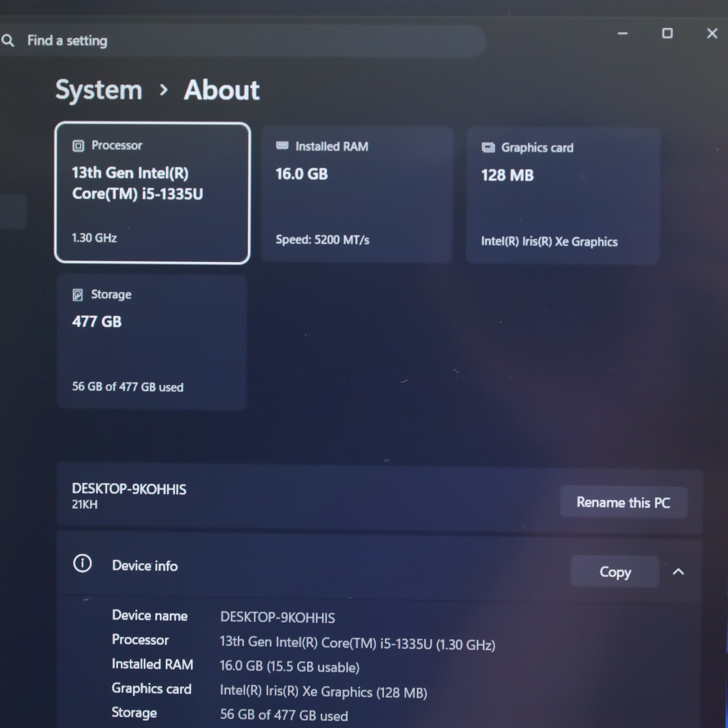Click Intel(R) Iris(R) Xe Graphics card text
The height and width of the screenshot is (728, 728).
[x=549, y=242]
